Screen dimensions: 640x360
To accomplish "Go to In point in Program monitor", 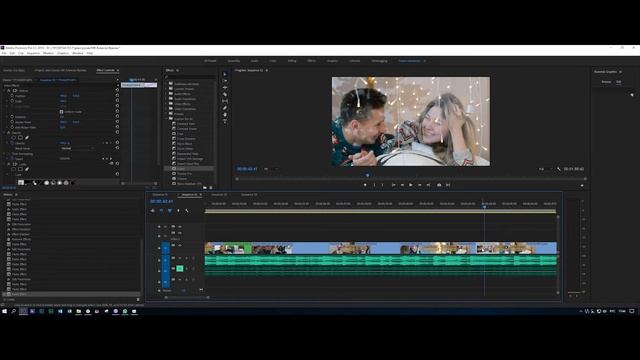I will coord(393,185).
